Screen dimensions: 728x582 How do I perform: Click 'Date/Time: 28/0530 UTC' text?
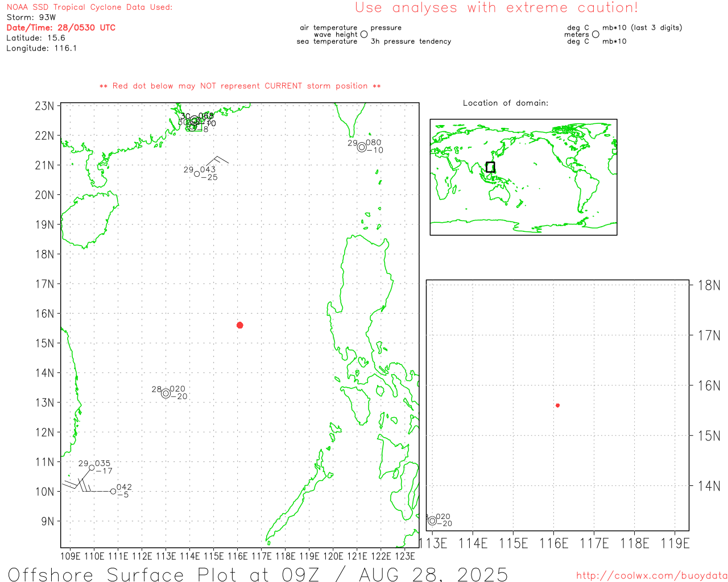pos(61,28)
